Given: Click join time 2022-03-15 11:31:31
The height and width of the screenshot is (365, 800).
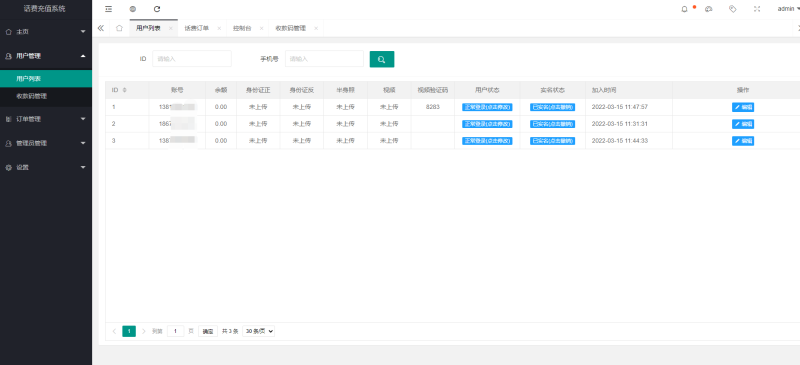Looking at the screenshot, I should [x=620, y=124].
